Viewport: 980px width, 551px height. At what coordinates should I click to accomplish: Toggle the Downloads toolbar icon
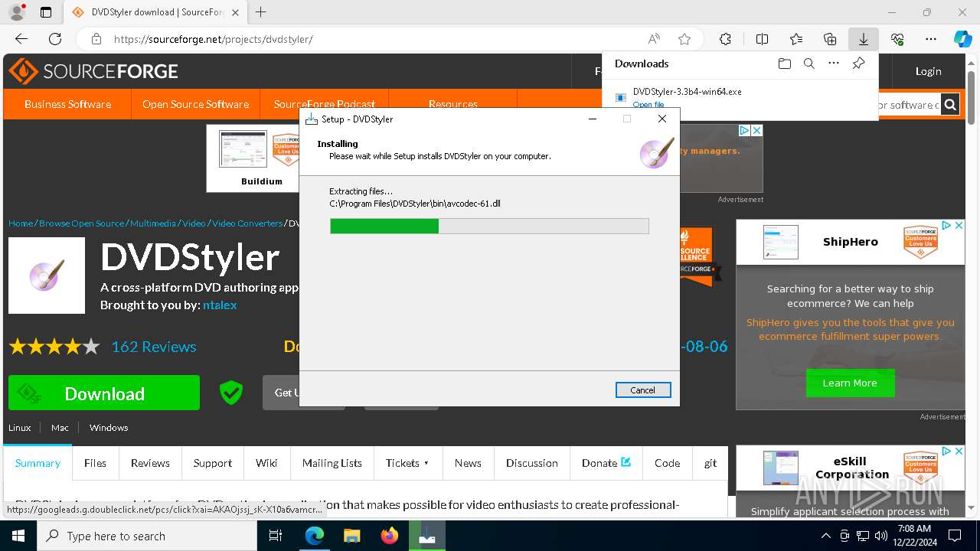click(863, 39)
